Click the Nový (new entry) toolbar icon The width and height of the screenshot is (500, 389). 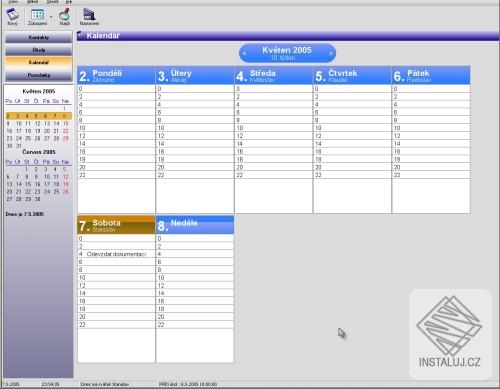point(12,17)
